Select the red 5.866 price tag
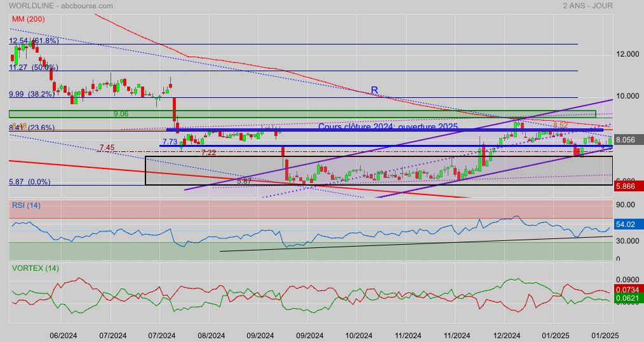 (627, 186)
